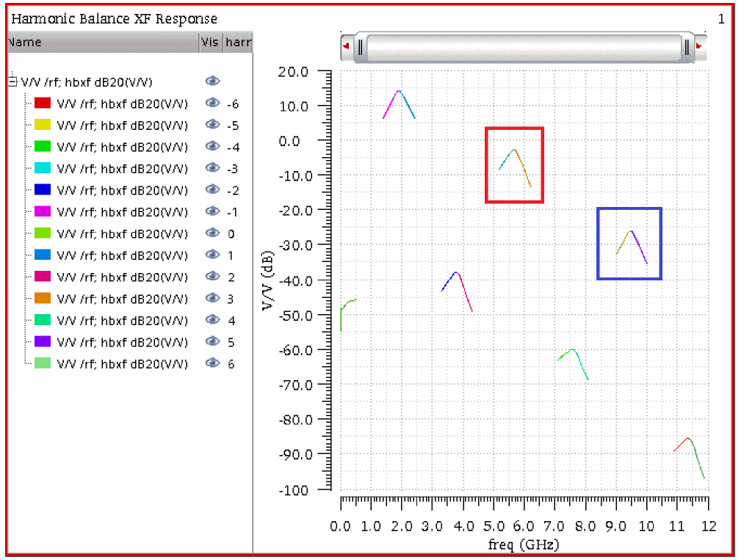The image size is (744, 560).
Task: Click the Vis column header
Action: pyautogui.click(x=211, y=42)
